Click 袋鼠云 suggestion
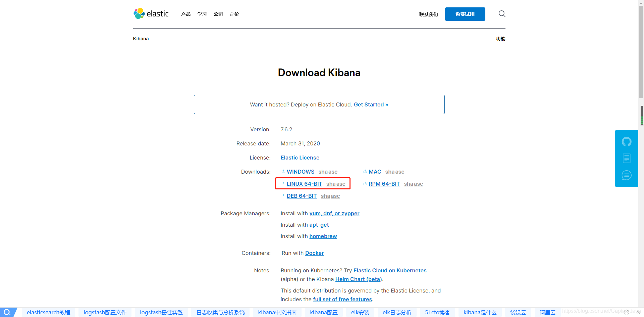Image resolution: width=644 pixels, height=317 pixels. [x=518, y=312]
